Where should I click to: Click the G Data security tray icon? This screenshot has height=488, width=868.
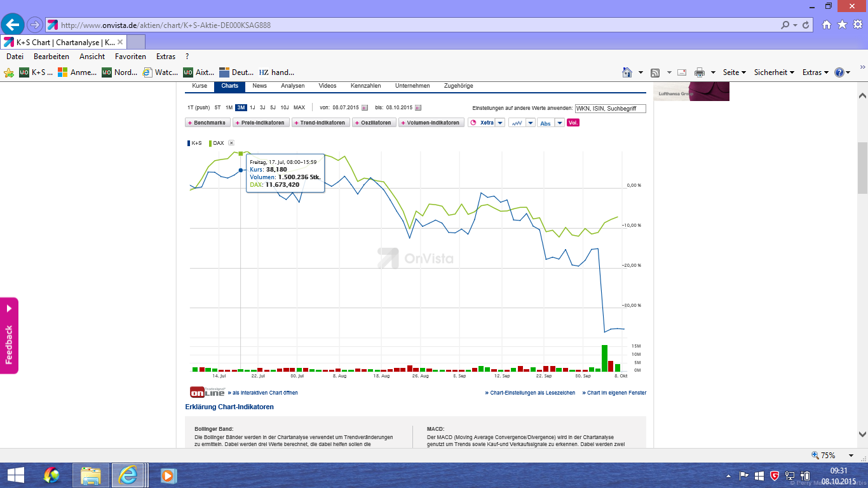(775, 475)
